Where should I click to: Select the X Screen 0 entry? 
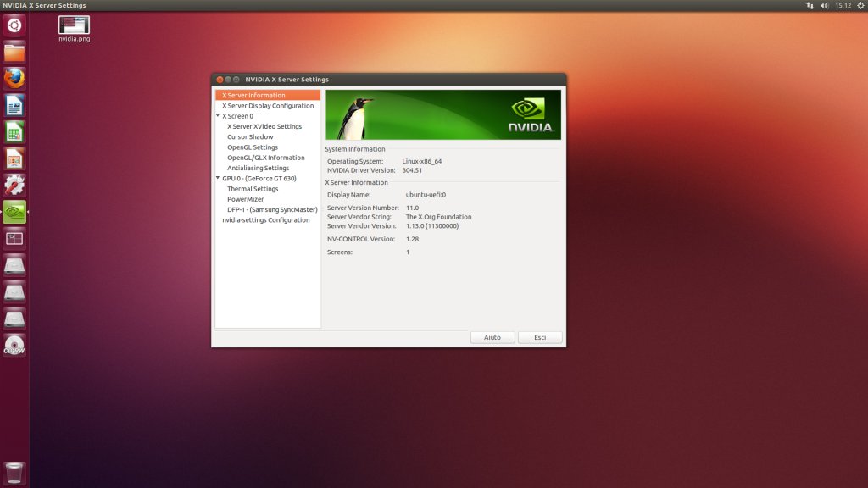[x=237, y=116]
